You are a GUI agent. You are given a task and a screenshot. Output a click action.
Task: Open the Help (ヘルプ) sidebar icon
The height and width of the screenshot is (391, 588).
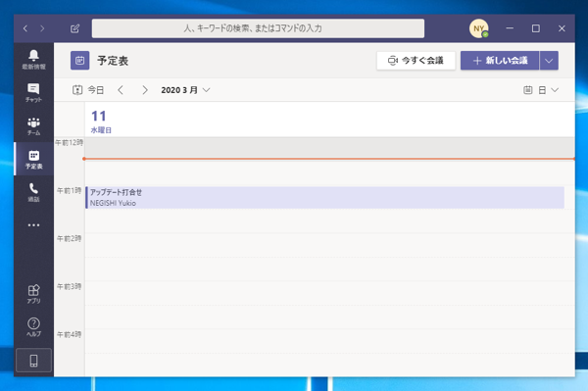click(33, 327)
